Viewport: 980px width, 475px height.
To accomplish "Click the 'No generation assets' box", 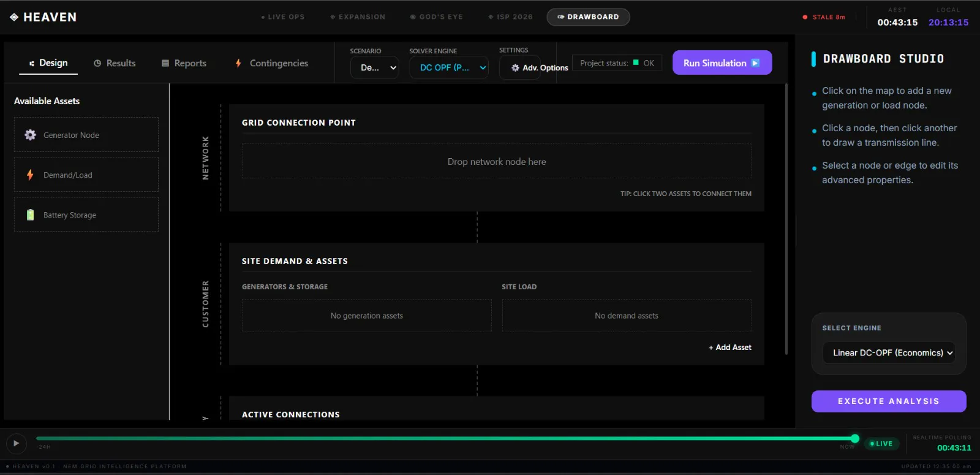I will pyautogui.click(x=367, y=316).
